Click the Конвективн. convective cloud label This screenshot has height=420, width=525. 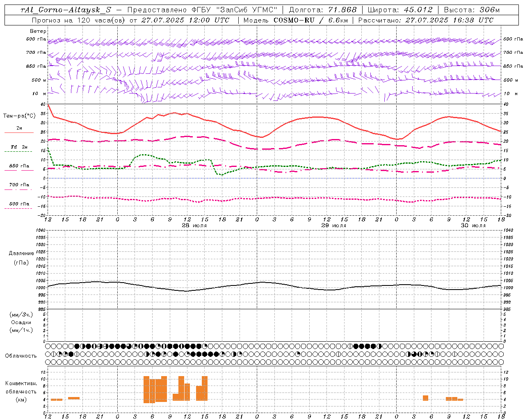tap(21, 383)
